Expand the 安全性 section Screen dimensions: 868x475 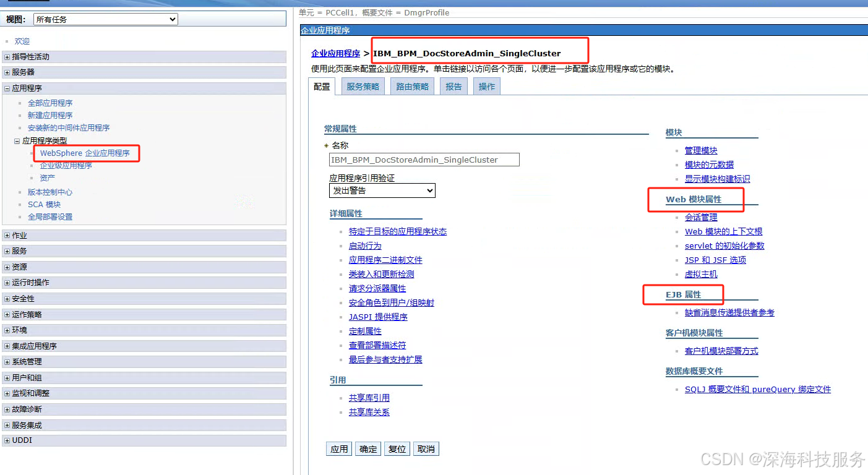(7, 299)
